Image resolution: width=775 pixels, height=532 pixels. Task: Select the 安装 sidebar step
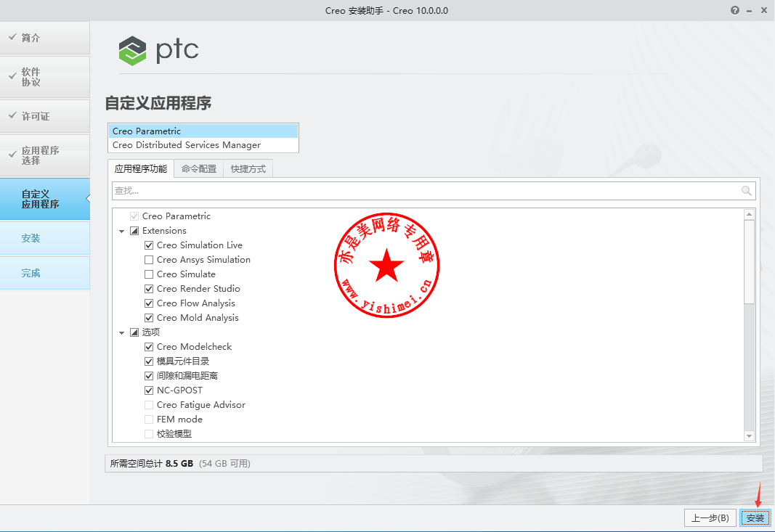45,238
